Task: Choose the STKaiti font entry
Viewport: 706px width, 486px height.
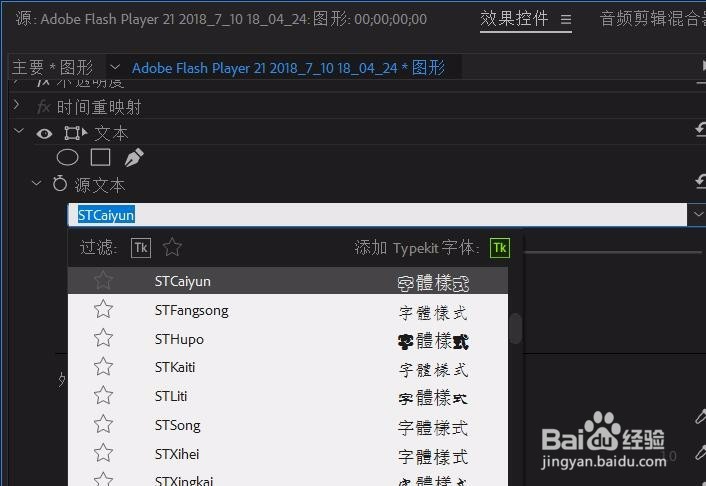Action: pos(288,368)
